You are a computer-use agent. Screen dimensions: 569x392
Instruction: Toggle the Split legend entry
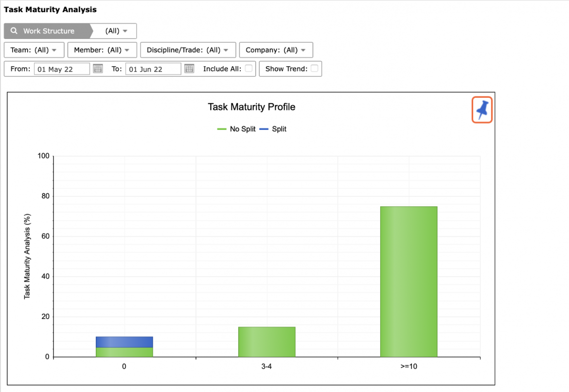(273, 129)
